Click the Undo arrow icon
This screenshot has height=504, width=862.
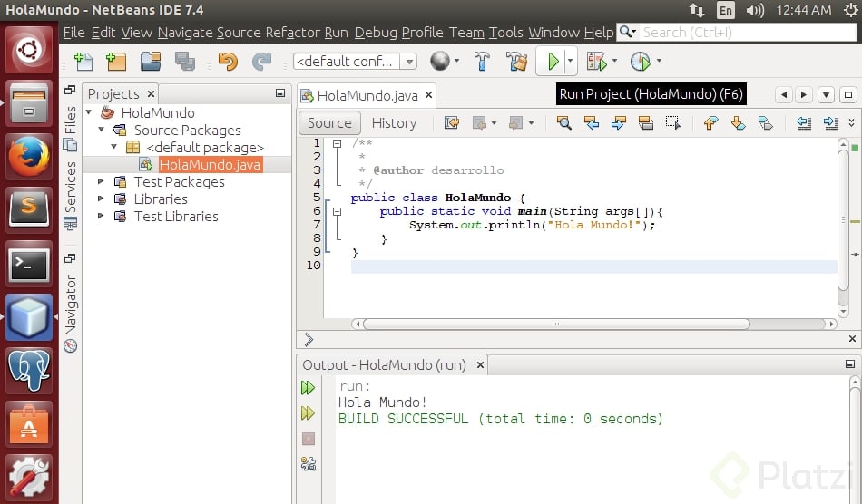(228, 61)
